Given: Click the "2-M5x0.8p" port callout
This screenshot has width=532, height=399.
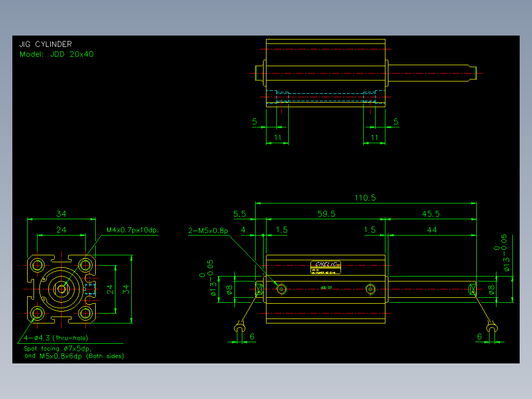Looking at the screenshot, I should click(208, 231).
